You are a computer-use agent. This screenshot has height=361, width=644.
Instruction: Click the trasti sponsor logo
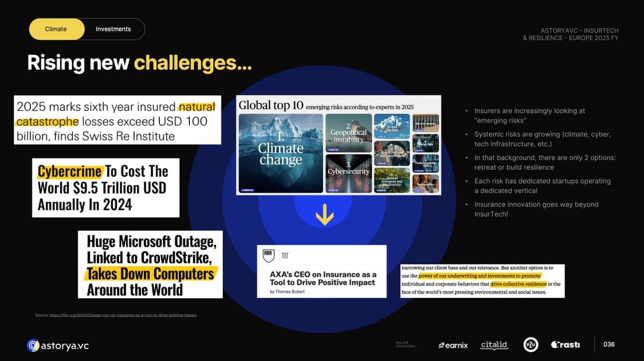tap(565, 345)
